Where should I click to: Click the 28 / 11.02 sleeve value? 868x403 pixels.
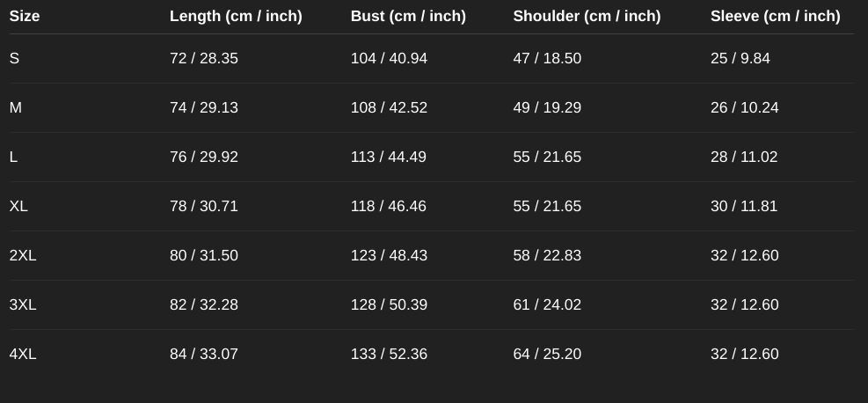[744, 157]
